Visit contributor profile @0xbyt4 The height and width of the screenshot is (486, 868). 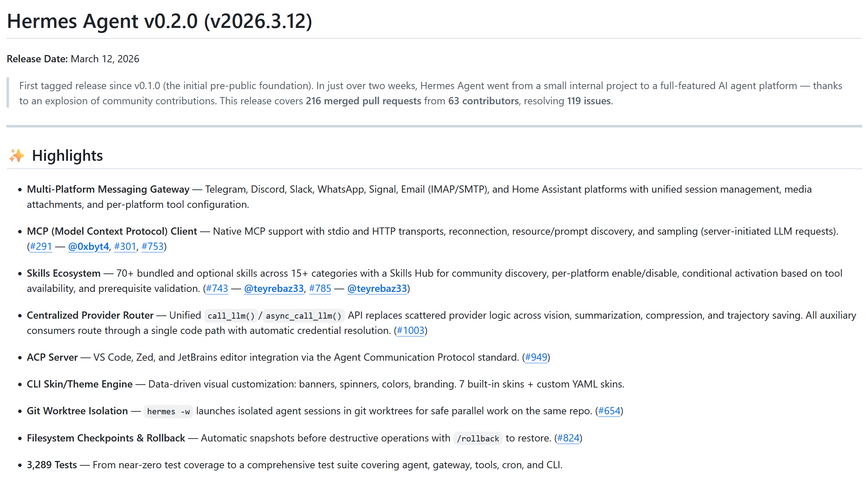click(88, 247)
